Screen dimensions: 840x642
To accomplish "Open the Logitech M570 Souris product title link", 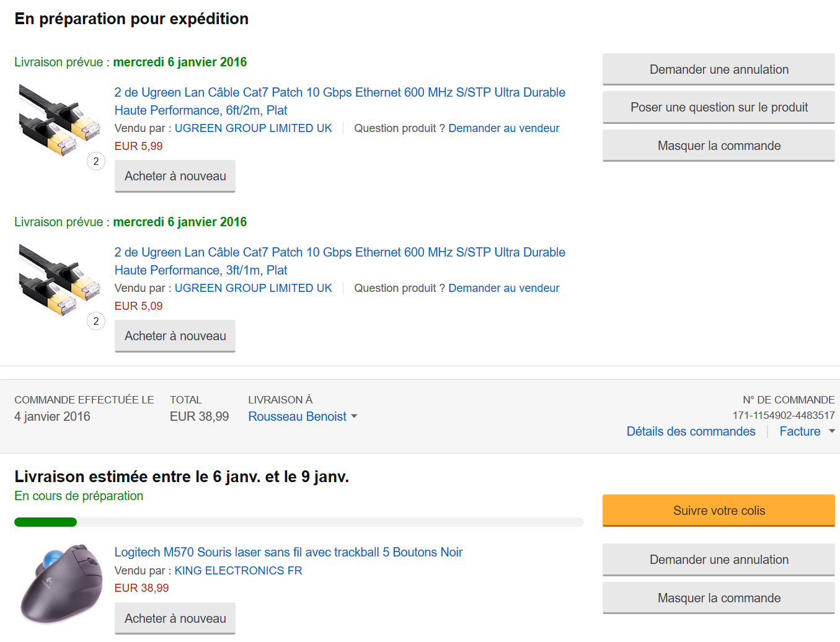I will [x=288, y=552].
